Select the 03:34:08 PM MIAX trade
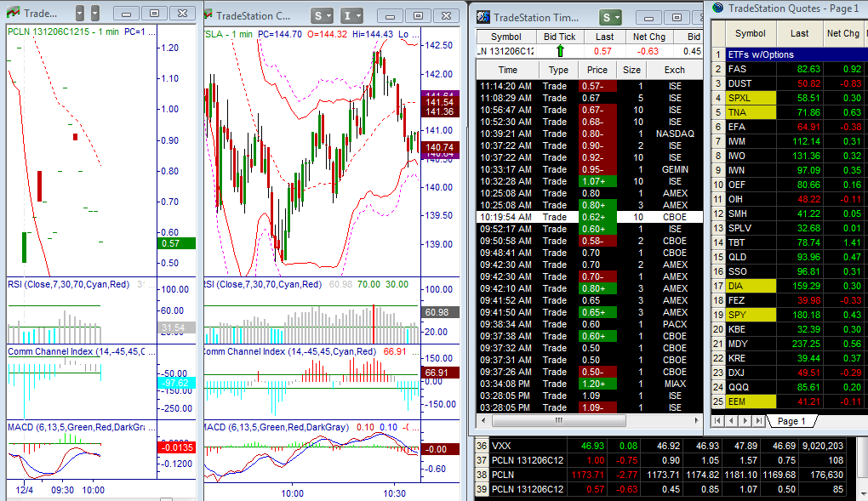 point(590,384)
